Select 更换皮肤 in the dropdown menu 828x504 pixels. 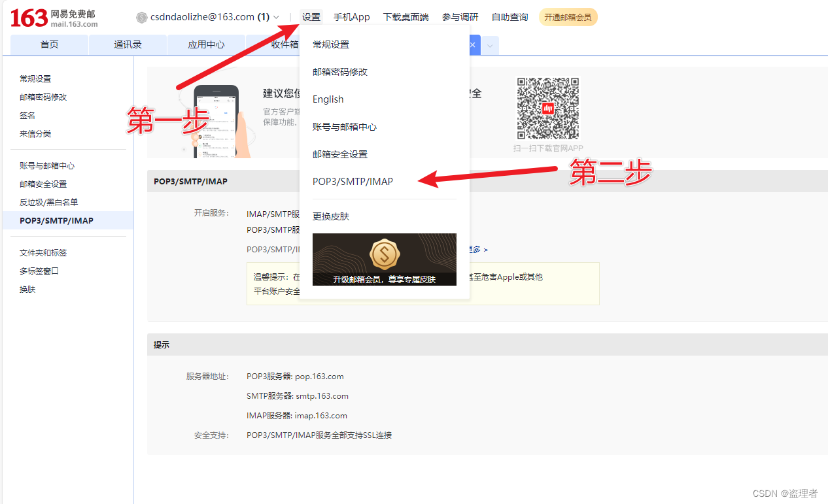coord(331,216)
